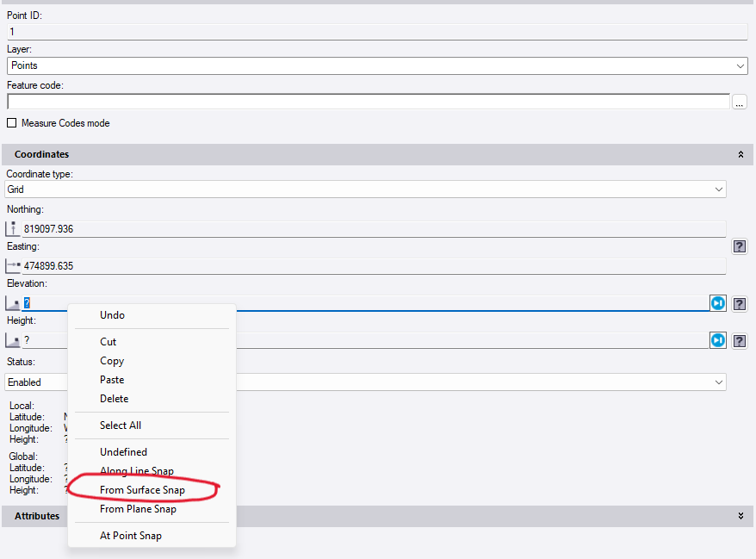Click the Height field's blue skip arrow icon
The width and height of the screenshot is (756, 559).
pyautogui.click(x=717, y=341)
